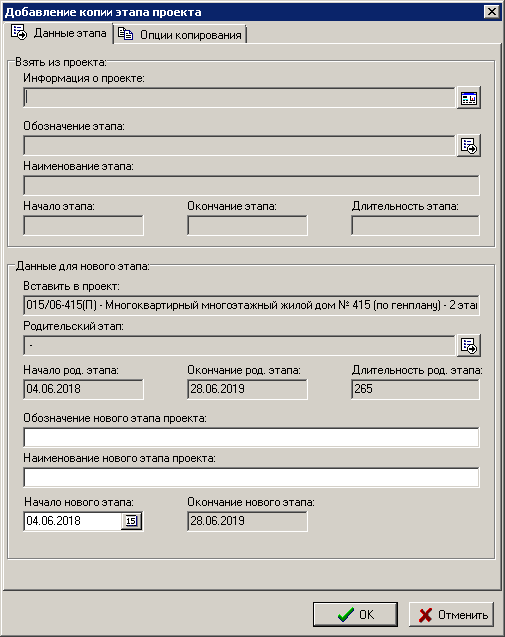Click Длительность род. этапа field showing 265
The image size is (505, 637).
pyautogui.click(x=415, y=389)
